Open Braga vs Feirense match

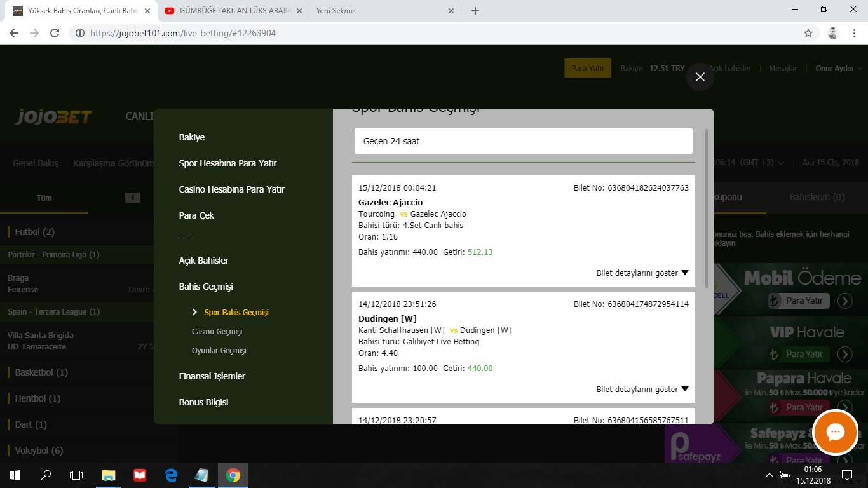(x=76, y=283)
